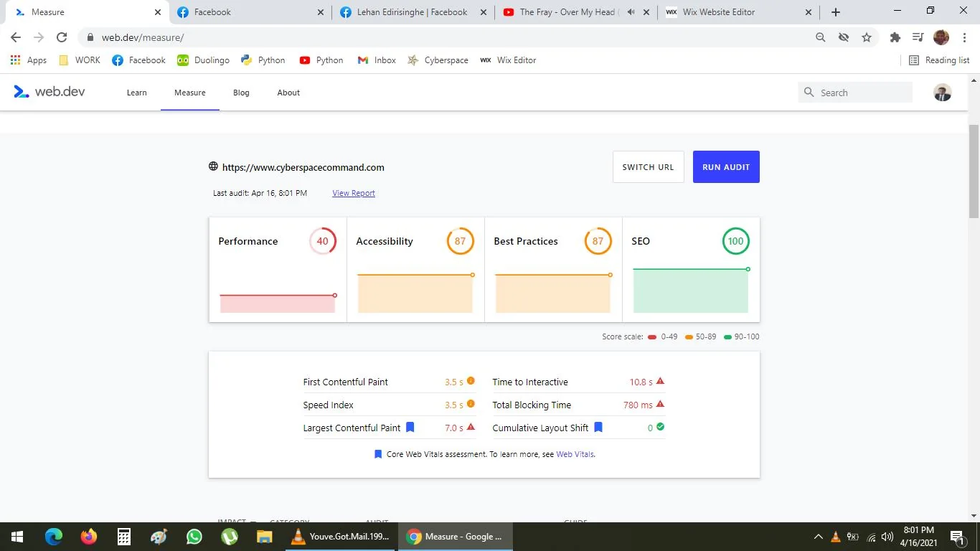Screen dimensions: 980x551
Task: Open the Chrome extensions puzzle icon
Action: click(x=895, y=37)
